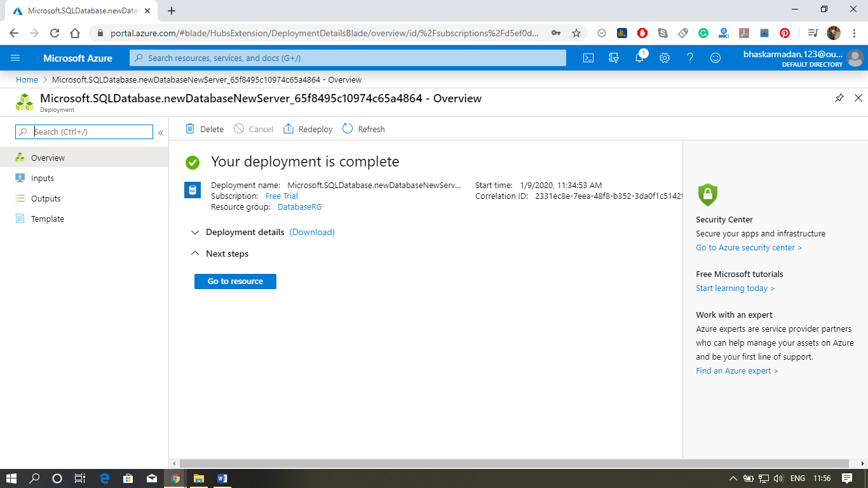868x488 pixels.
Task: Open the Azure Help question mark icon
Action: (690, 58)
